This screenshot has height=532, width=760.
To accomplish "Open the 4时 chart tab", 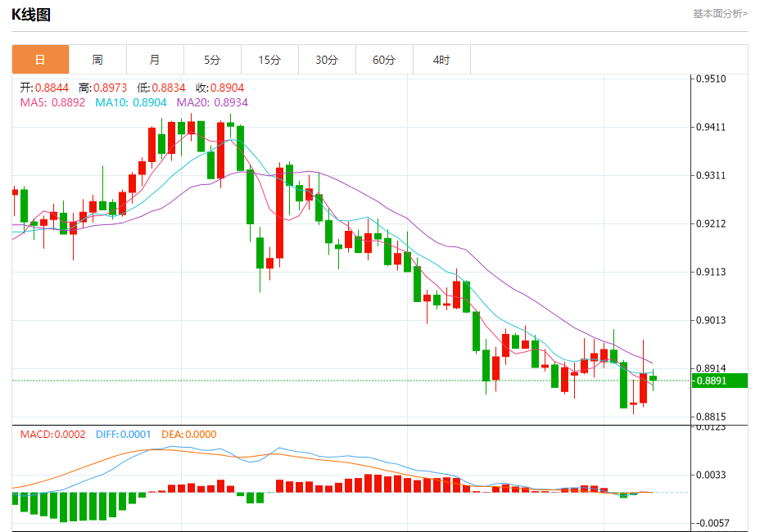I will tap(441, 60).
